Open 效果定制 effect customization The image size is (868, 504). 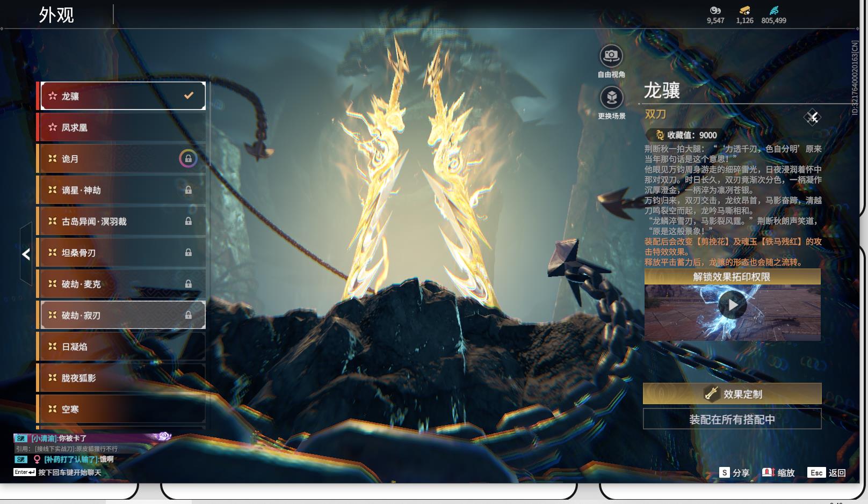pyautogui.click(x=732, y=394)
